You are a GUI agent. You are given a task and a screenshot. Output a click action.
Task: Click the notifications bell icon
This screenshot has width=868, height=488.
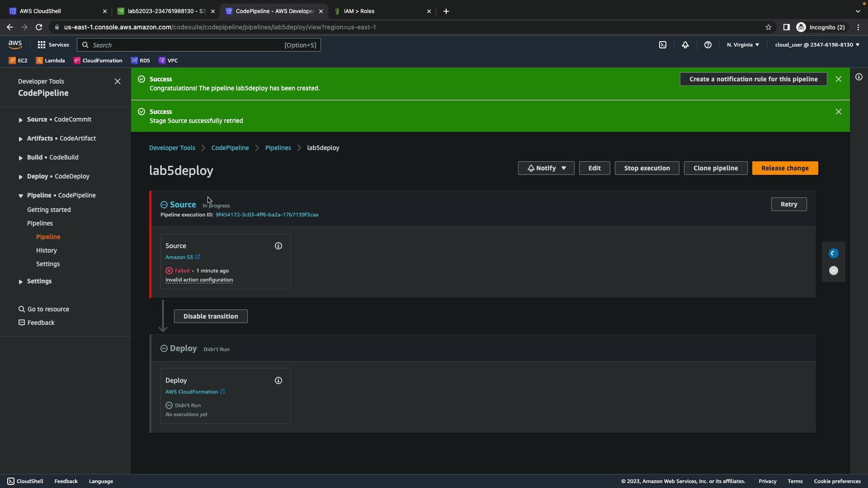(x=685, y=45)
